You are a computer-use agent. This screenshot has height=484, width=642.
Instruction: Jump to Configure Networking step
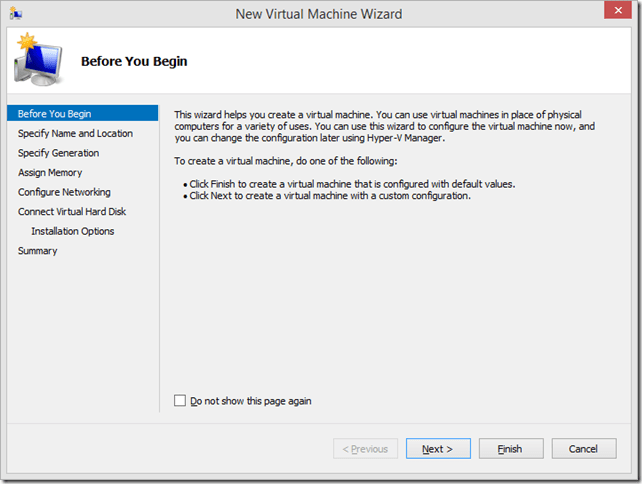pos(64,192)
